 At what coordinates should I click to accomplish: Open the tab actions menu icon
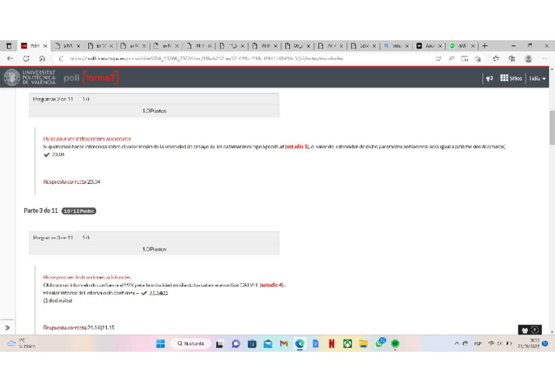(9, 46)
